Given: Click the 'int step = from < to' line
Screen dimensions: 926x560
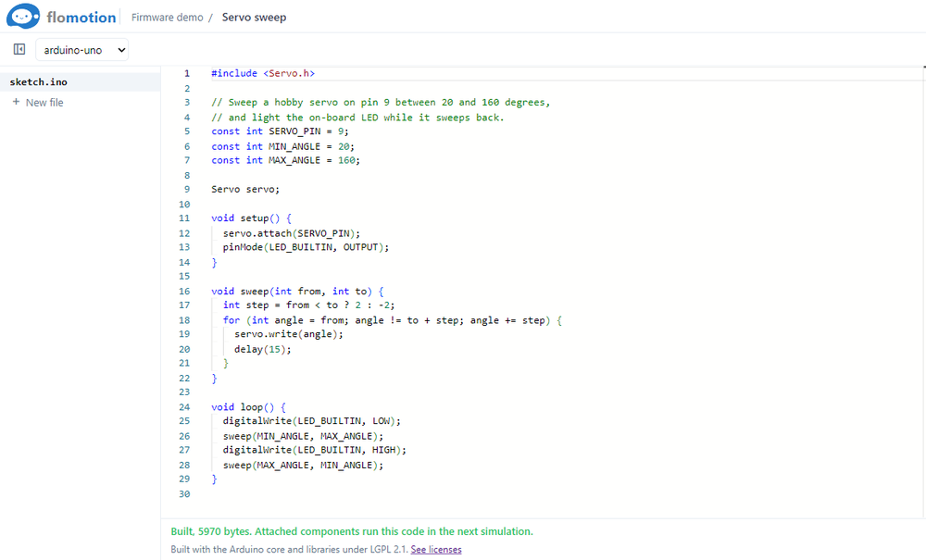Looking at the screenshot, I should point(309,305).
